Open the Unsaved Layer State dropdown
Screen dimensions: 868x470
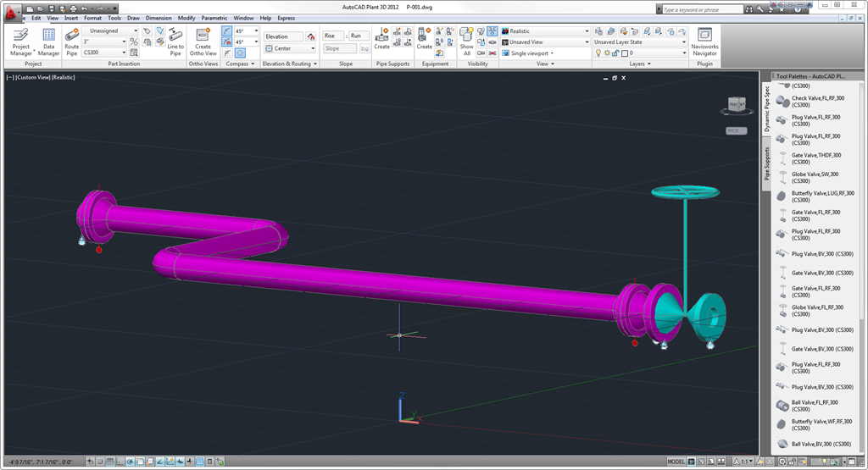tap(639, 42)
